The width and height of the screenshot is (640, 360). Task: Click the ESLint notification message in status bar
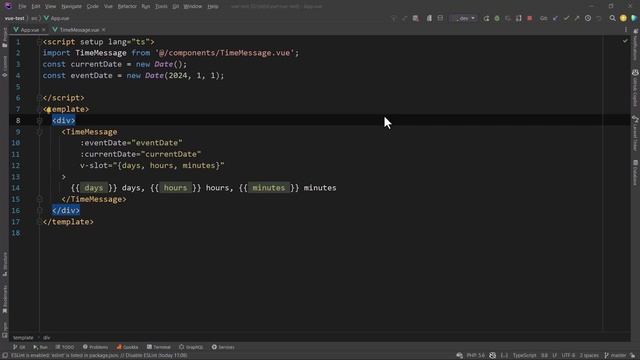point(99,356)
